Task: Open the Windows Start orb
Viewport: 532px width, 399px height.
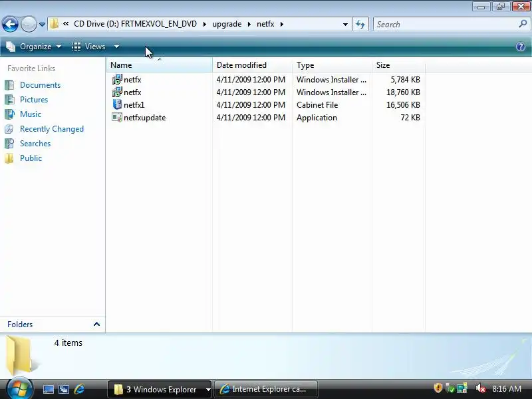Action: click(20, 389)
